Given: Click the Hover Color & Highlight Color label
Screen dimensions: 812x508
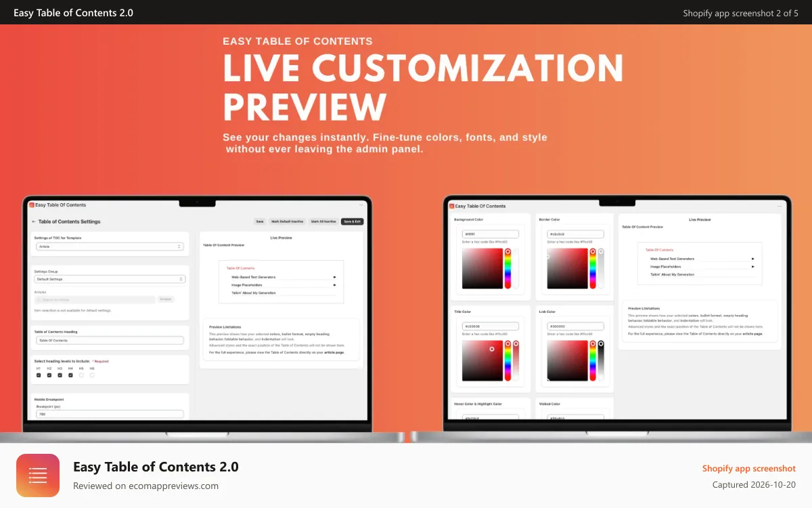Looking at the screenshot, I should click(478, 404).
